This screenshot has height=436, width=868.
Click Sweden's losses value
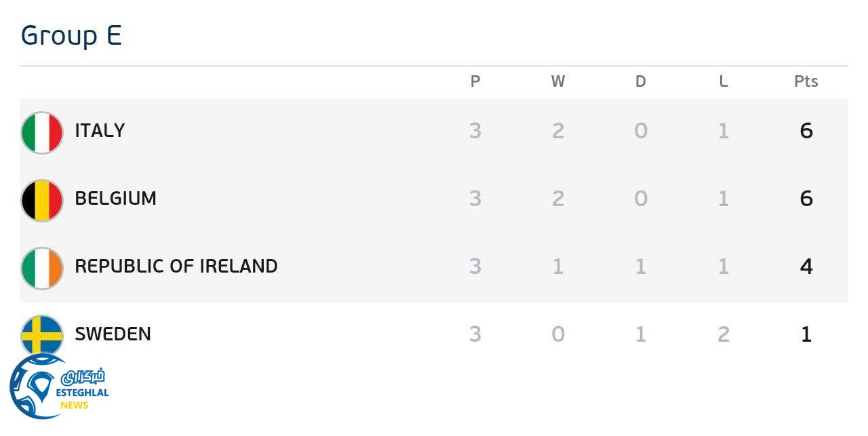723,334
